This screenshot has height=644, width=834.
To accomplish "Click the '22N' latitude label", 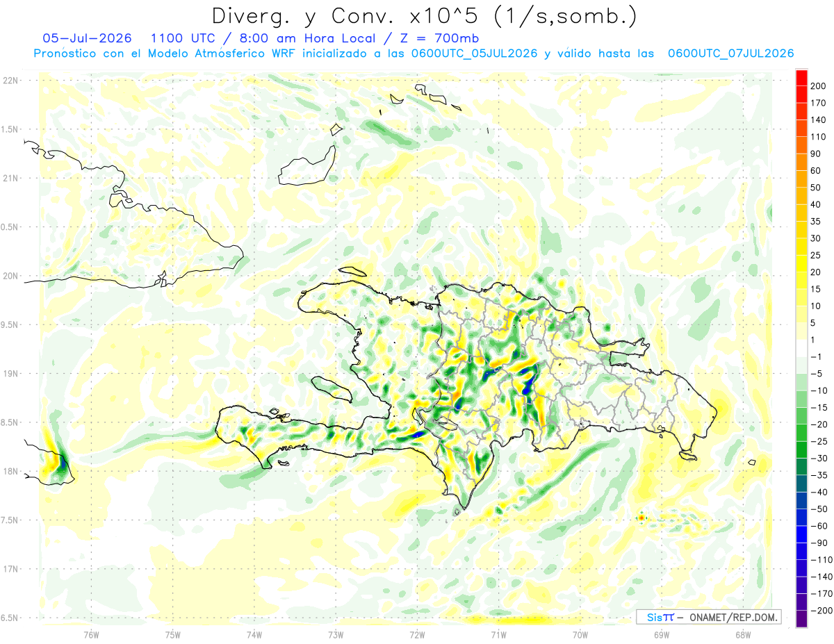I will click(x=10, y=81).
